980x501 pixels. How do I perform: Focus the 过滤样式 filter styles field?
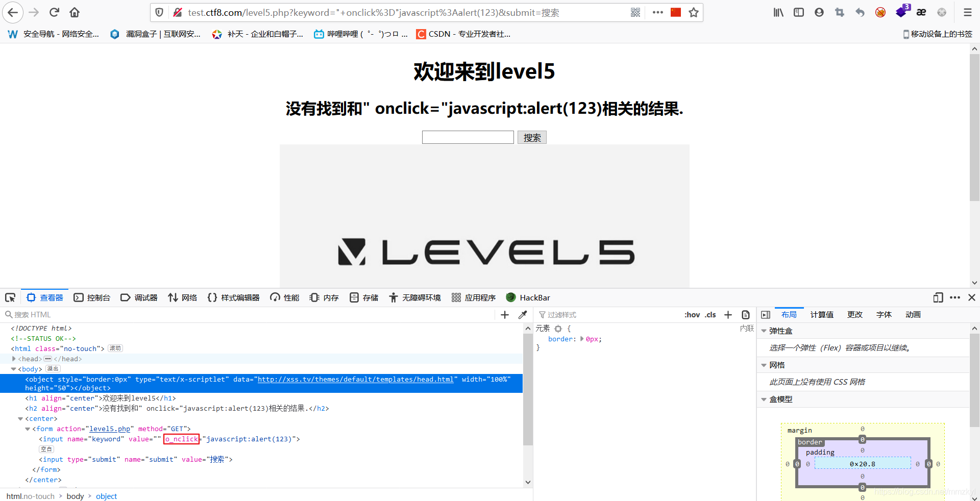(609, 315)
